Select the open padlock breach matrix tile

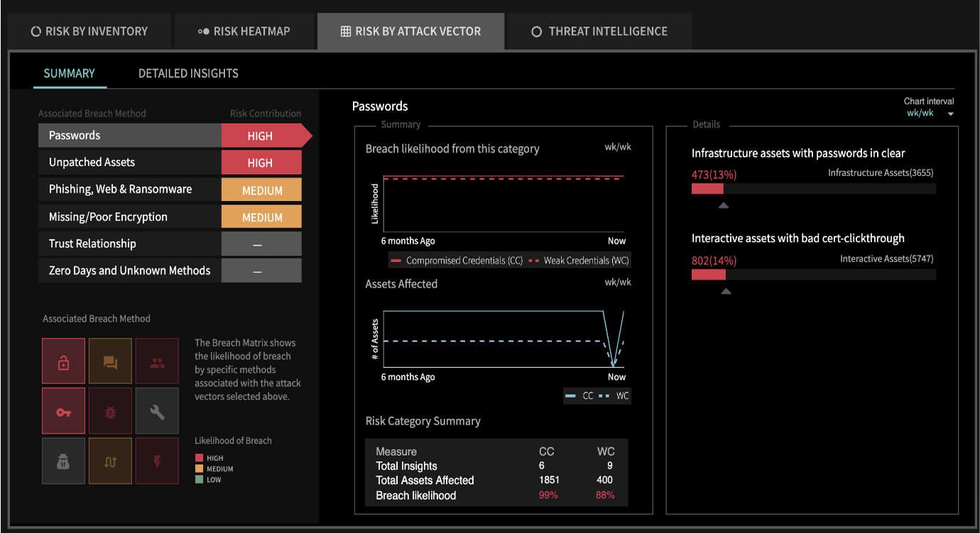coord(63,362)
